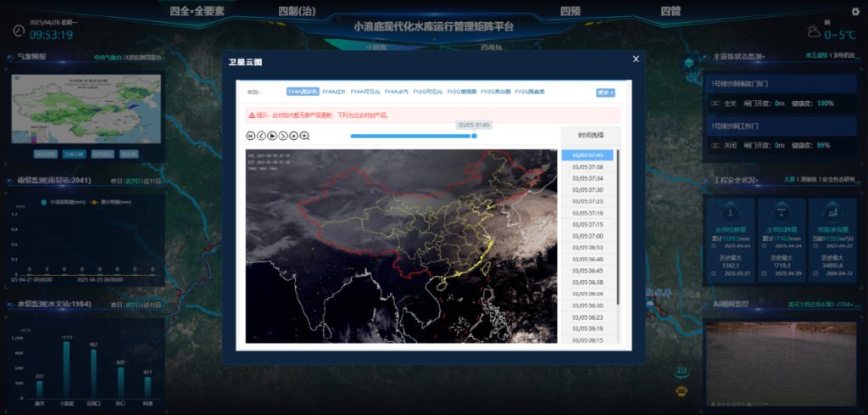The image size is (868, 415).
Task: Pick the 03/05 07:38 time entry
Action: pyautogui.click(x=587, y=167)
